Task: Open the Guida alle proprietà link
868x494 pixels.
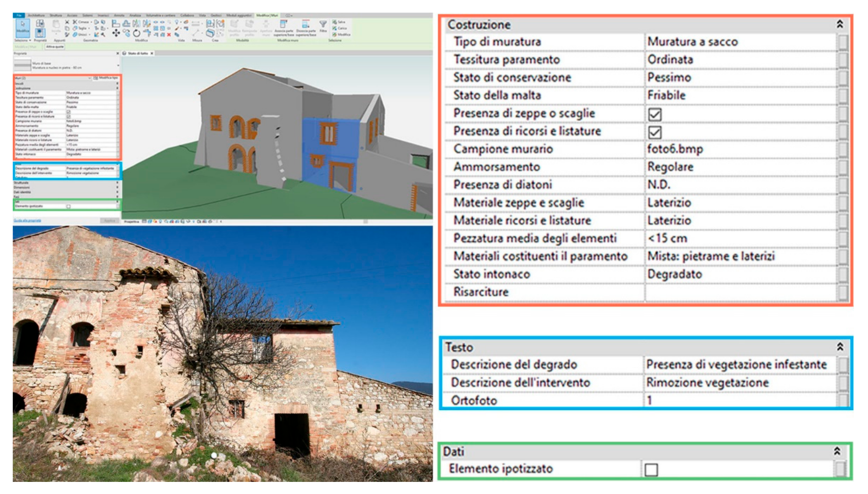Action: (x=27, y=220)
